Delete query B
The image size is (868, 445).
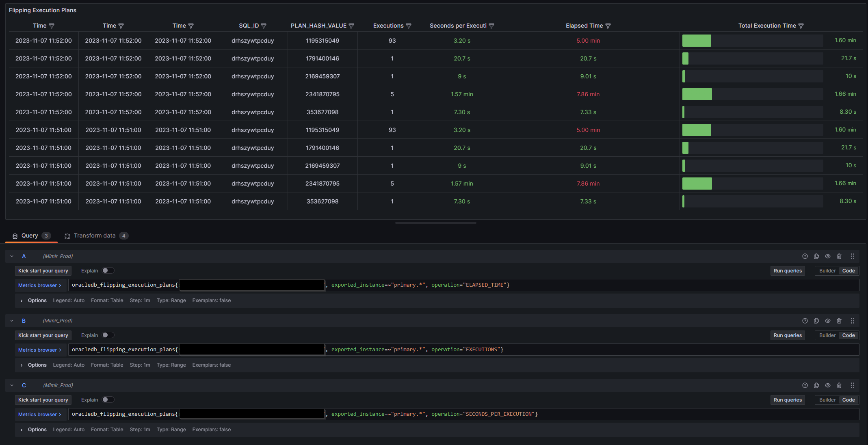[x=839, y=321]
